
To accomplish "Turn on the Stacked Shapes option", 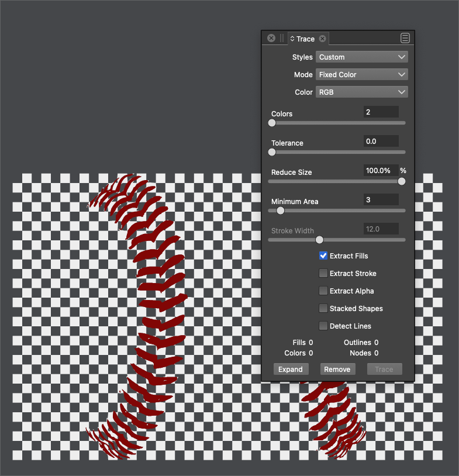I will coord(323,308).
